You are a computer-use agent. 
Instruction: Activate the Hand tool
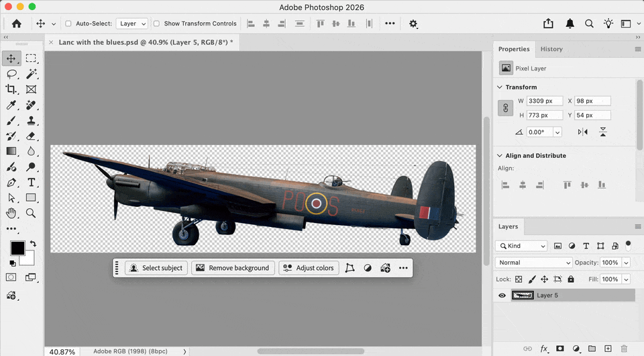point(11,213)
